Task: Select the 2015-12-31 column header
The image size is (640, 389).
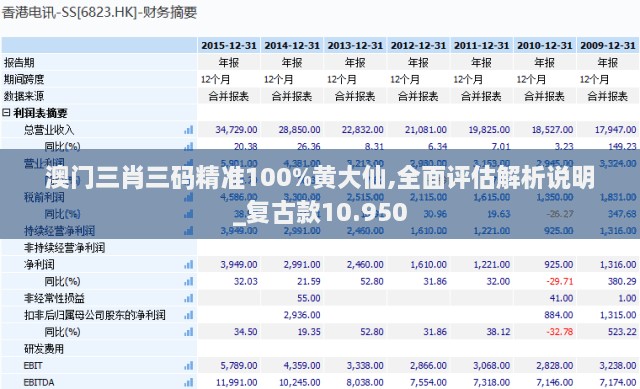Action: pos(229,45)
